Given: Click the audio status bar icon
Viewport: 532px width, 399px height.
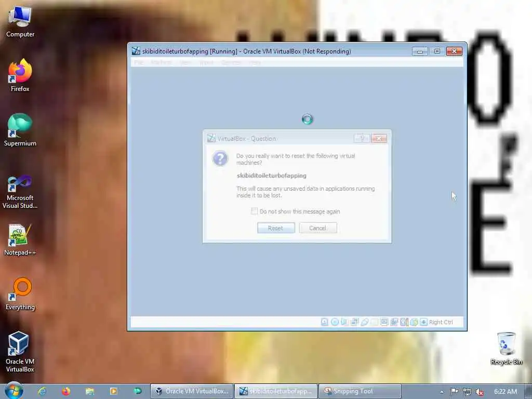Looking at the screenshot, I should point(344,322).
